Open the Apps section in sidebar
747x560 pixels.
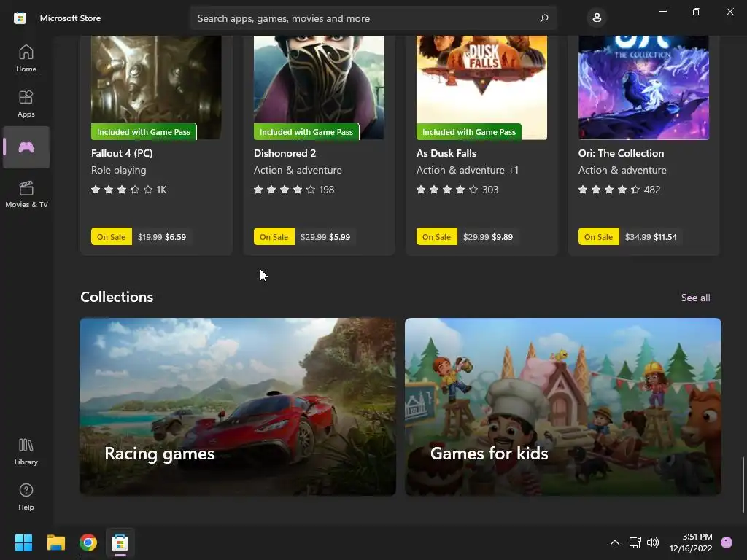(x=26, y=104)
